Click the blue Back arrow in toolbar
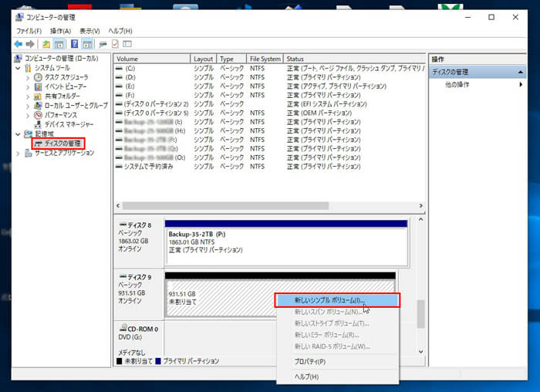 [19, 44]
